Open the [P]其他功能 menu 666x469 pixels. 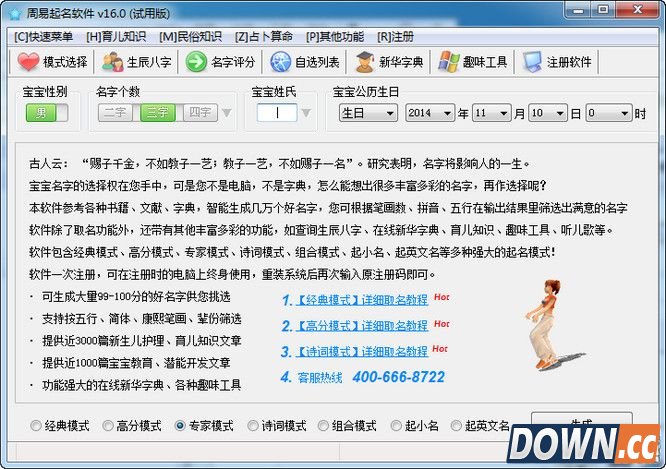[335, 37]
